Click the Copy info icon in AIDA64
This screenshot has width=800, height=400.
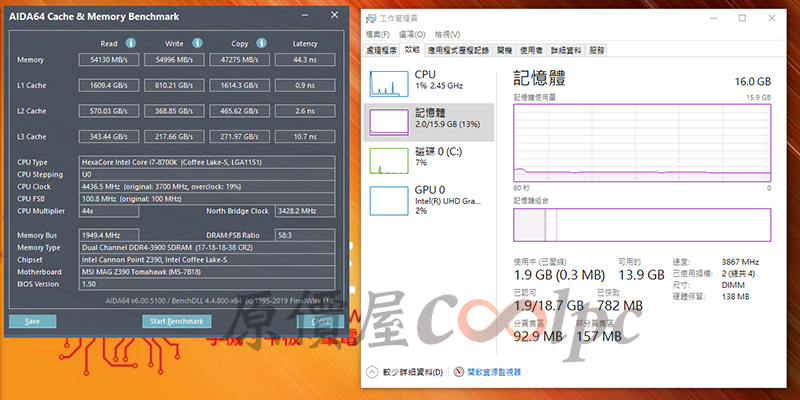(262, 43)
